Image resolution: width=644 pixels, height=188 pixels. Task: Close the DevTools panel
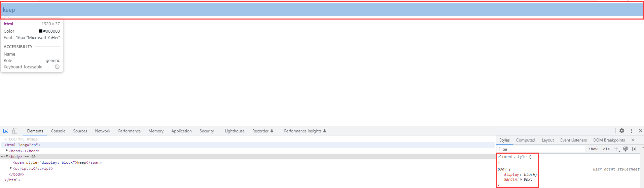641,131
